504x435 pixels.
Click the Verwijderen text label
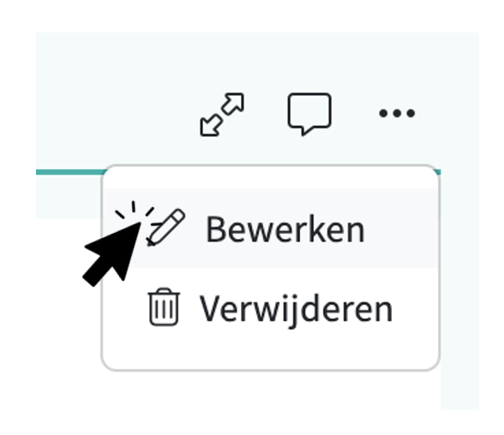tap(296, 310)
